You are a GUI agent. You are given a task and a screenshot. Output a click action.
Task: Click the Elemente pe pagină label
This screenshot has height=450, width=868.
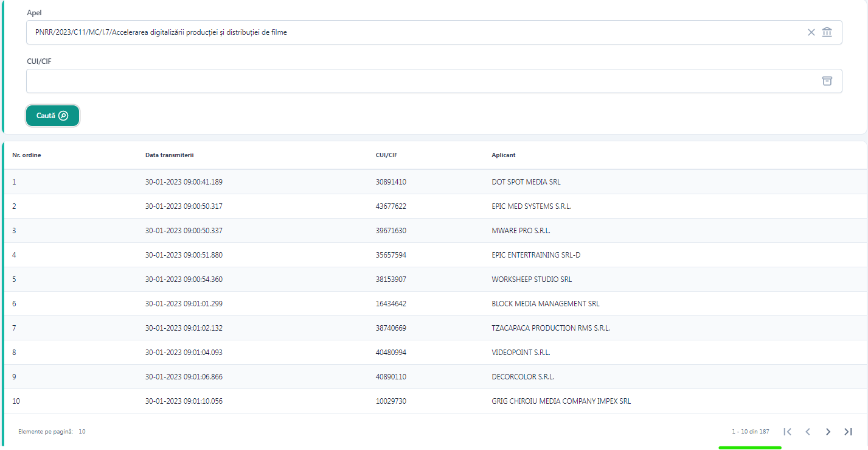[46, 432]
